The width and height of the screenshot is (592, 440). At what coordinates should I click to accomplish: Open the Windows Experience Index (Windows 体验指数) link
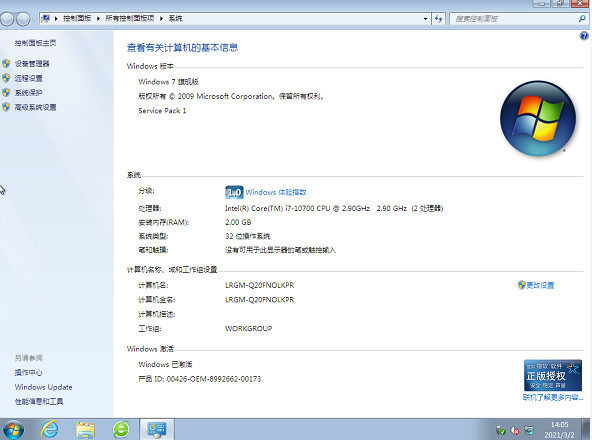276,192
